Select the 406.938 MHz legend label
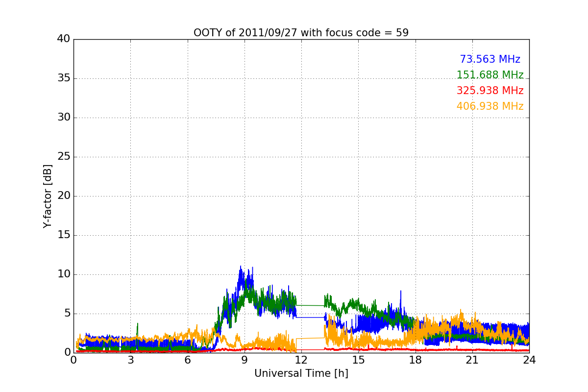Screen dimensions: 588x392 (490, 106)
